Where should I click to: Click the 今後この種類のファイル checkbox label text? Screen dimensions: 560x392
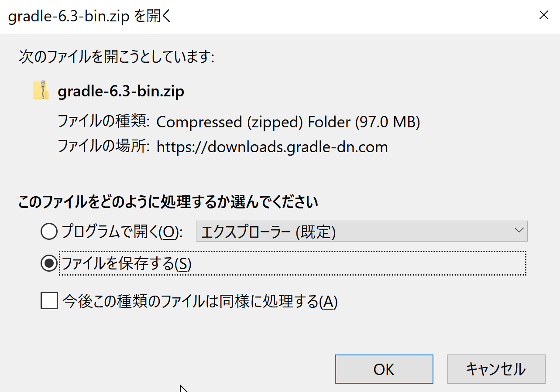pos(200,301)
